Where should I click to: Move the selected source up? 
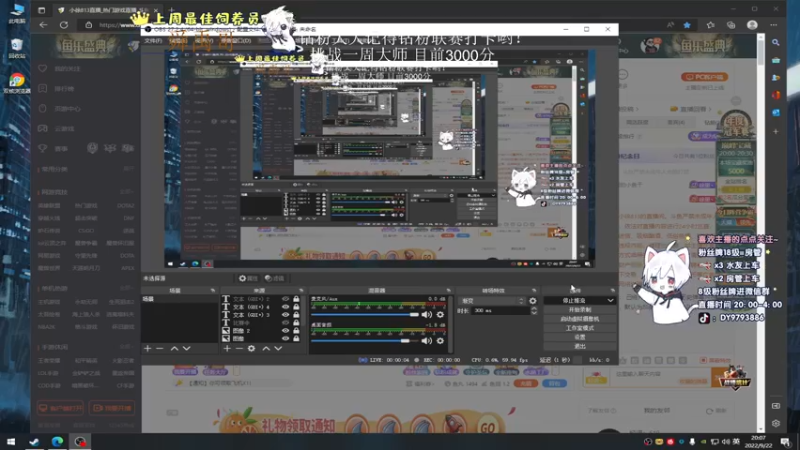(x=266, y=348)
